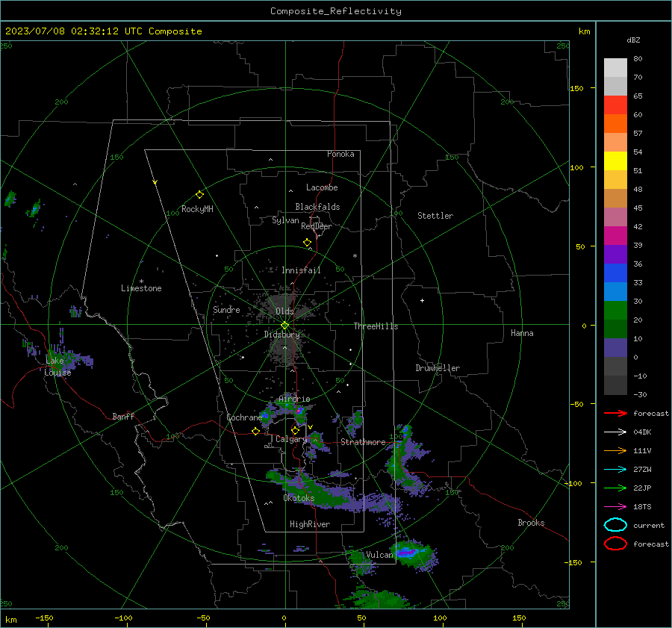Click the Ponoka city label
The height and width of the screenshot is (628, 672).
(x=340, y=154)
